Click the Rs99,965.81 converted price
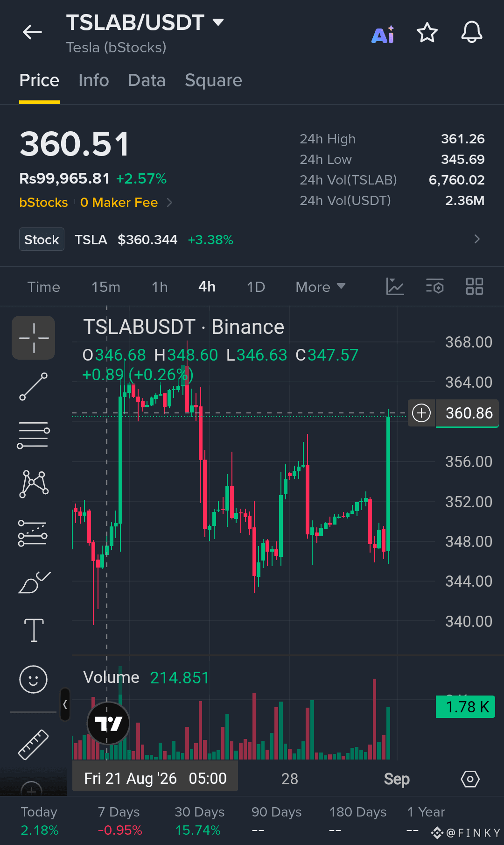 pos(64,178)
